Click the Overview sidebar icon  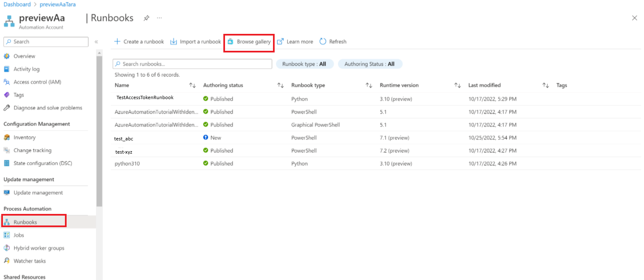(x=7, y=56)
